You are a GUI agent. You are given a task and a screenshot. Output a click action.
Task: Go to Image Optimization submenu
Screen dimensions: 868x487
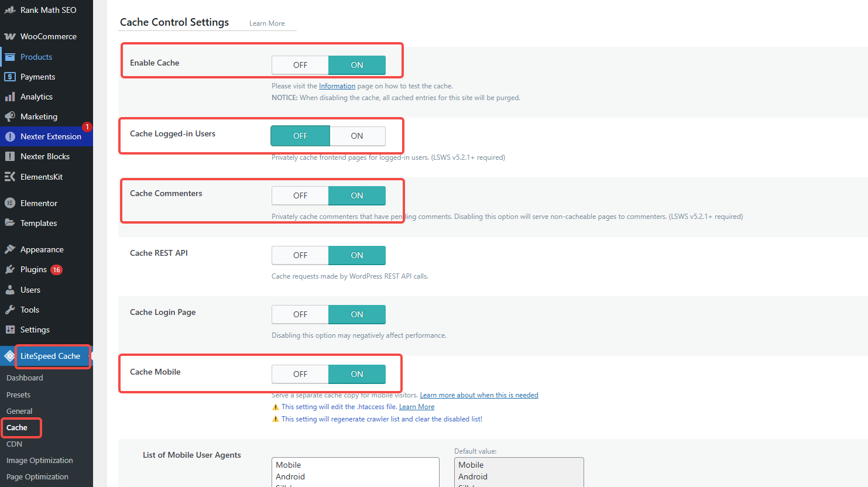click(40, 461)
